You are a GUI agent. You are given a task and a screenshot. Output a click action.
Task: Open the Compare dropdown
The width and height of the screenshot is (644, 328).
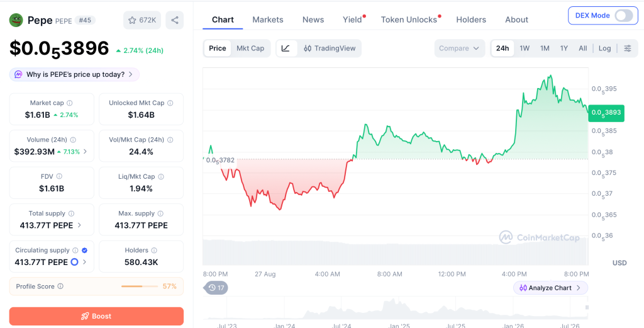tap(459, 48)
